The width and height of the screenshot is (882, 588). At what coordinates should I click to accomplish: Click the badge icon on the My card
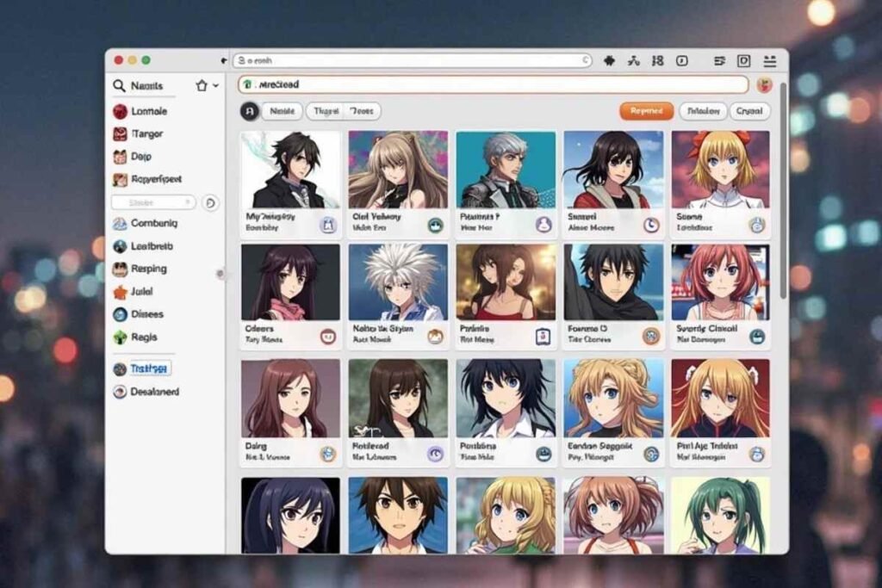pyautogui.click(x=328, y=226)
